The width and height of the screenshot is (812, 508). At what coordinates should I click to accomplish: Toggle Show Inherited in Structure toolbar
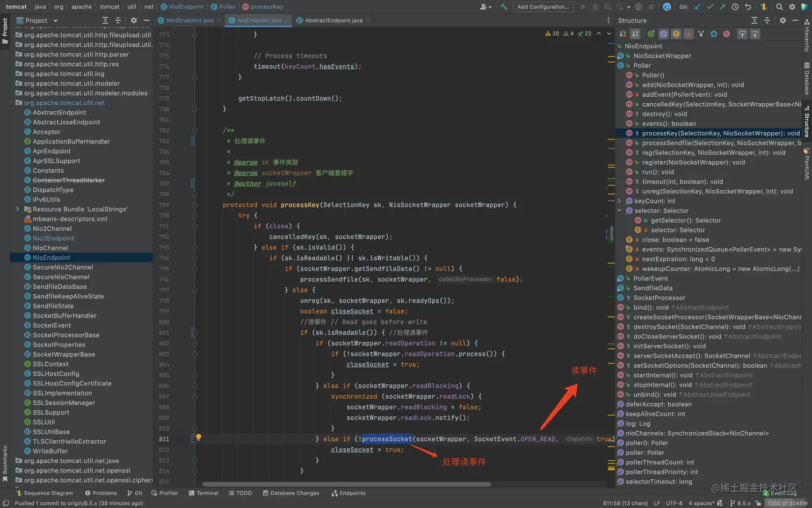pos(651,34)
